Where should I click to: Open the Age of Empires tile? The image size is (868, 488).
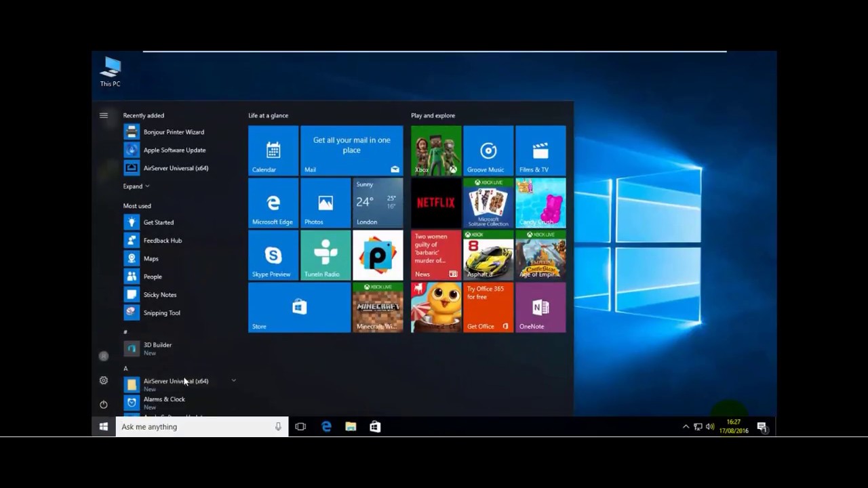[x=540, y=255]
